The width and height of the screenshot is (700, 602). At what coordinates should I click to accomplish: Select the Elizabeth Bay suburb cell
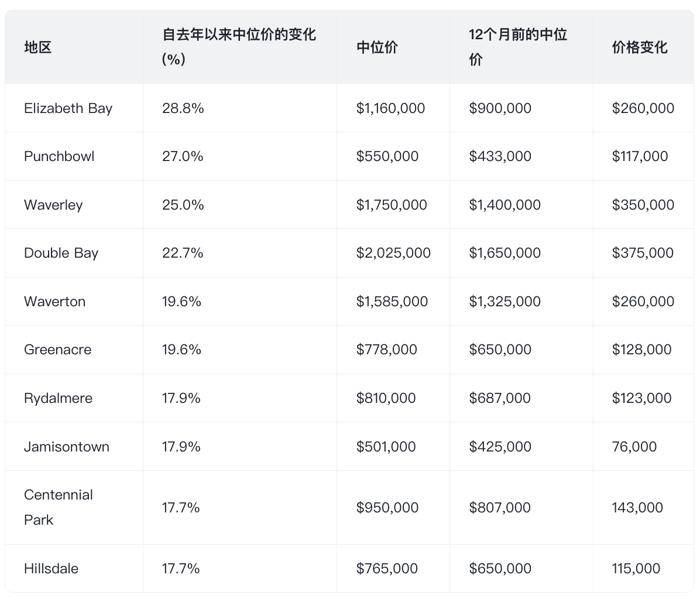(x=68, y=108)
